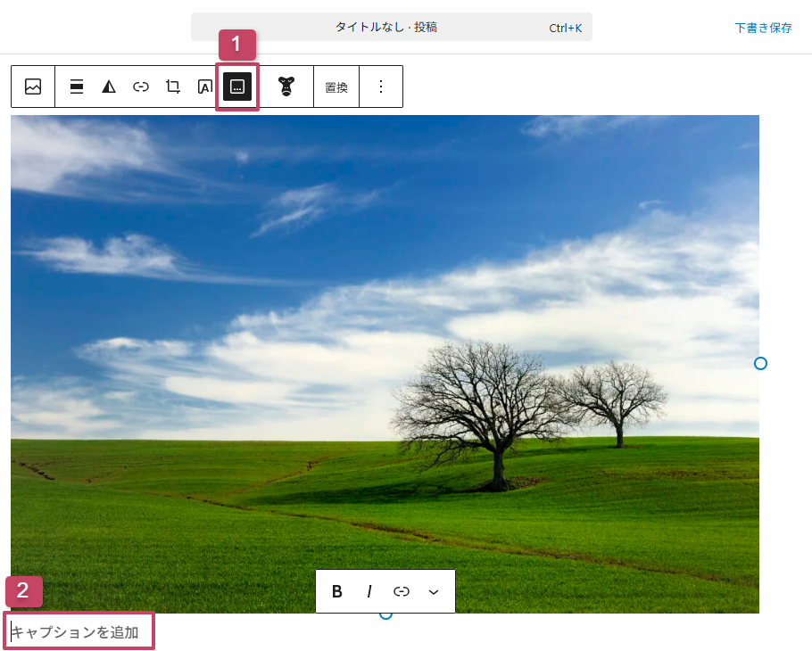Expand more caption formatting options chevron

point(434,591)
